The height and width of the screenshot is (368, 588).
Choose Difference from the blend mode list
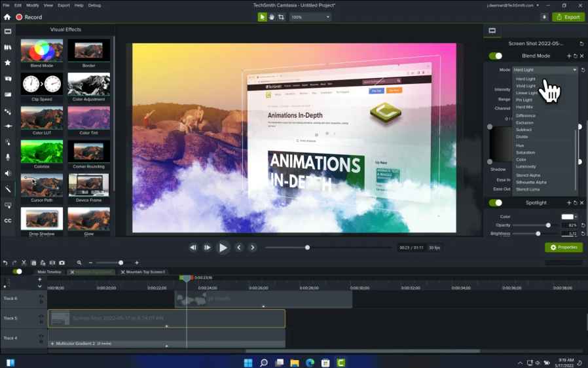(x=525, y=116)
